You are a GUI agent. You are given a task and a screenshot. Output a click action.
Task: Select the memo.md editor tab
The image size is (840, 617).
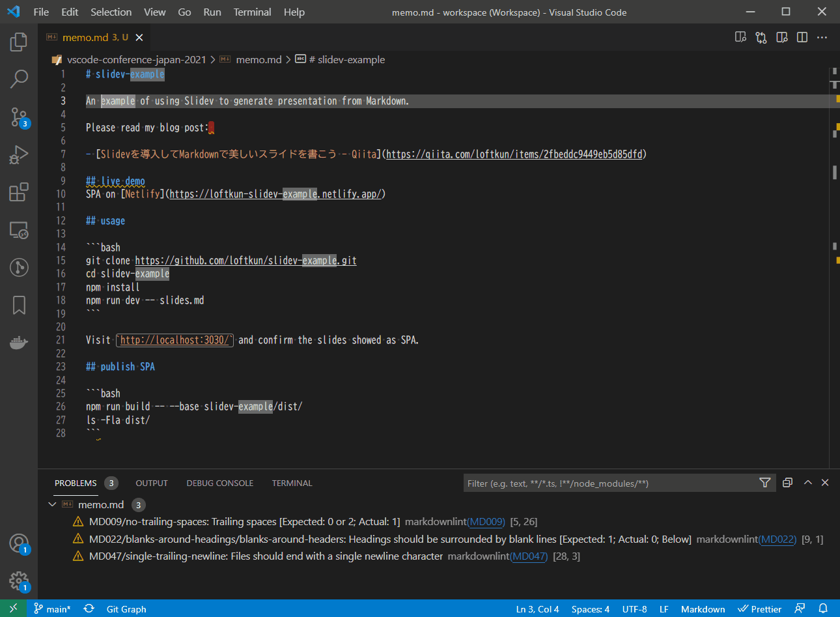point(94,38)
